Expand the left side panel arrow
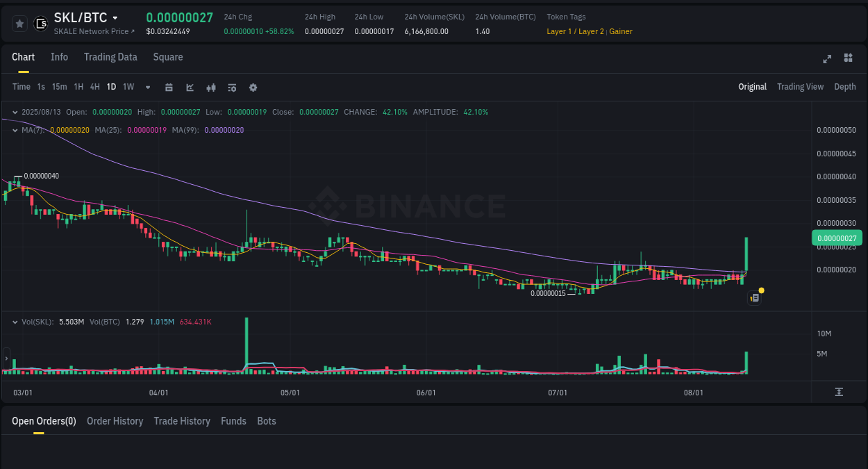Screen dimensions: 868x469 tap(6, 359)
